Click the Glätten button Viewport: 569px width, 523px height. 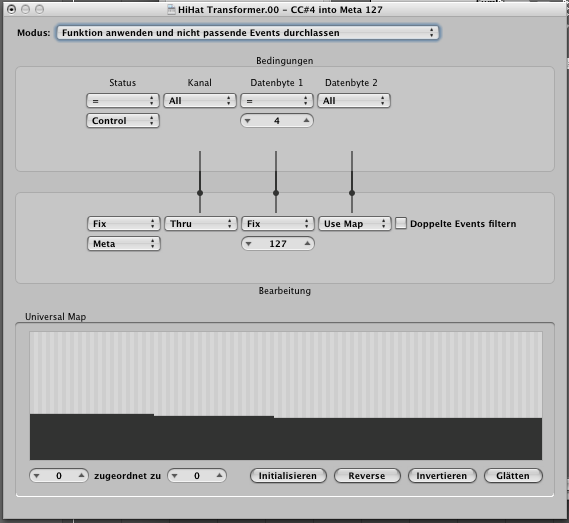point(513,475)
